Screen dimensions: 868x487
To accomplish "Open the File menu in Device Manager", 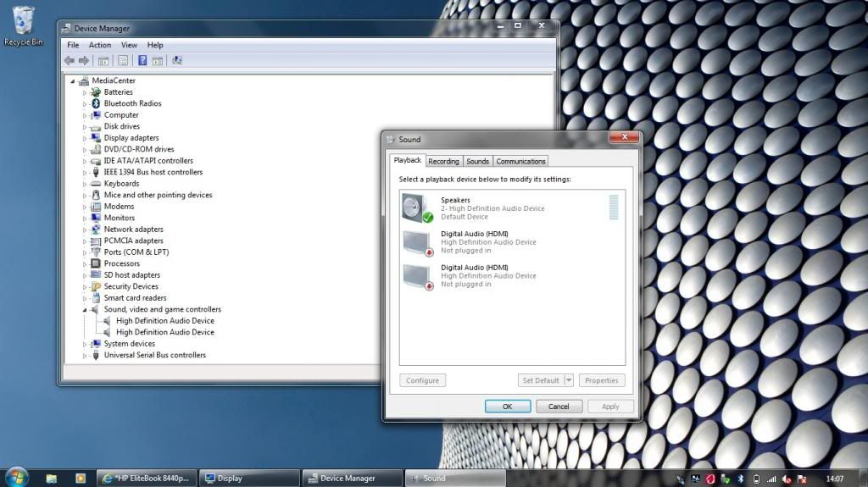I will (x=73, y=45).
